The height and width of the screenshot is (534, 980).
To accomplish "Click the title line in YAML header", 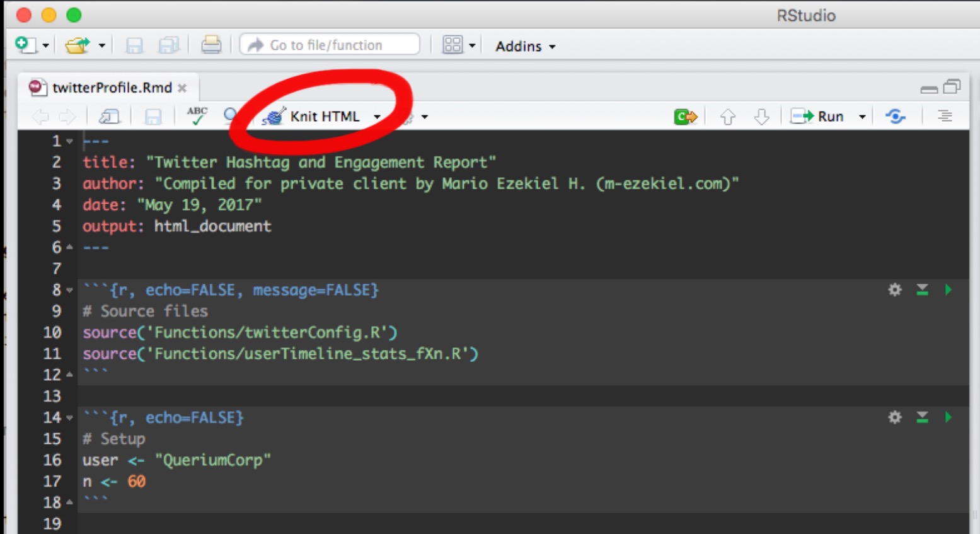I will click(x=289, y=163).
